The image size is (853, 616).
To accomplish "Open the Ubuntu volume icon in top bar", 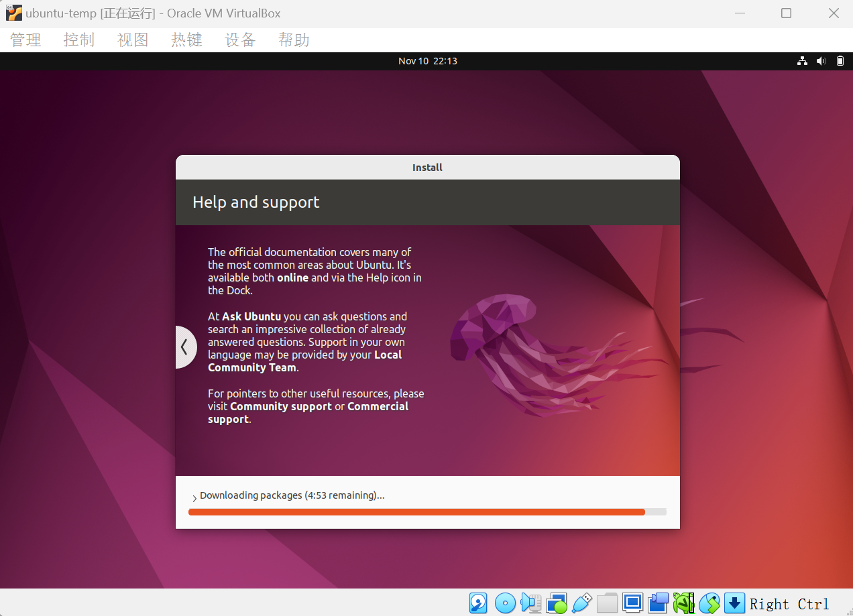I will coord(821,61).
